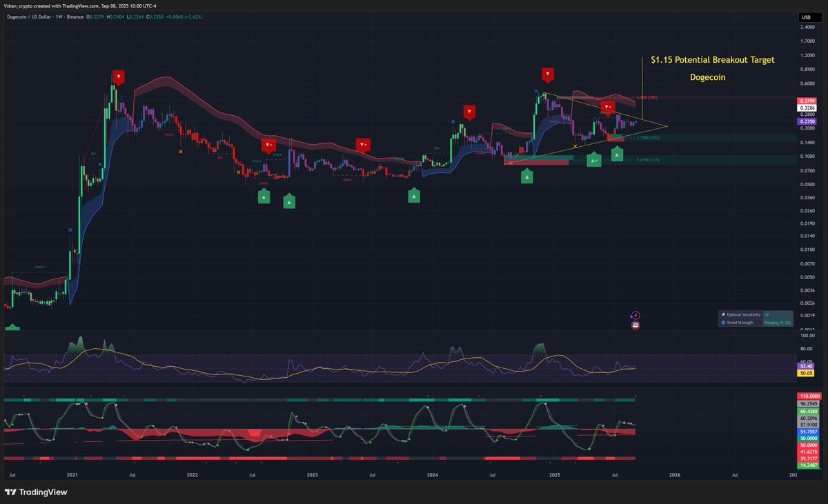The image size is (828, 504).
Task: Select the white 0.3286 price label
Action: coord(807,108)
